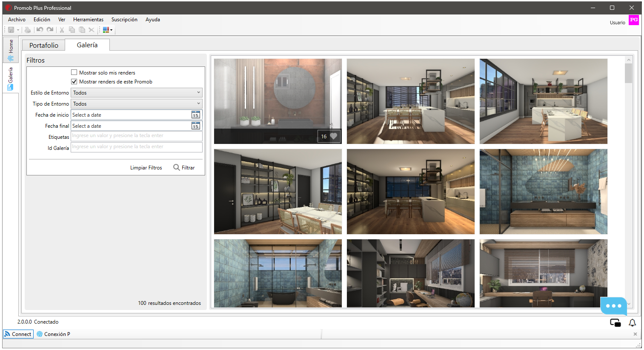This screenshot has width=644, height=350.
Task: Expand the Estilo de Entorno dropdown
Action: pyautogui.click(x=136, y=92)
